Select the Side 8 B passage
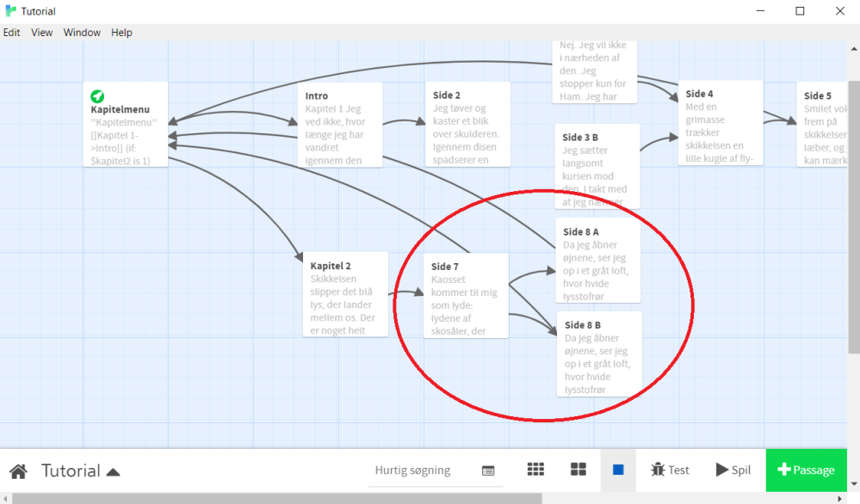860x504 pixels. [x=598, y=353]
